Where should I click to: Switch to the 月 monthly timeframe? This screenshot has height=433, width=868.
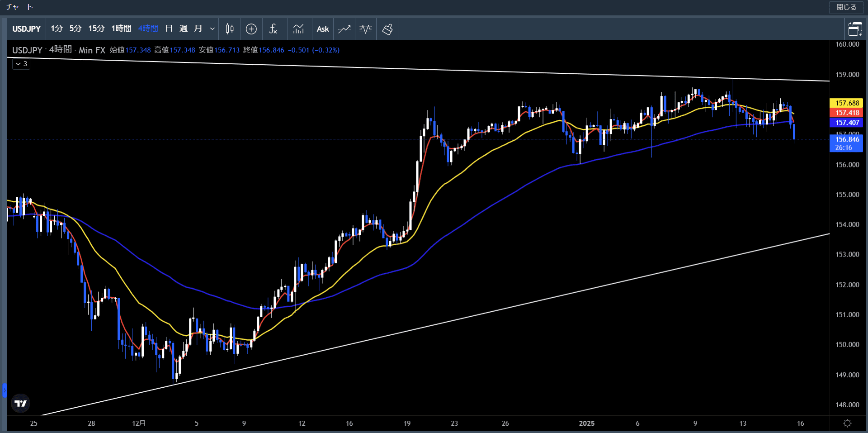[198, 29]
